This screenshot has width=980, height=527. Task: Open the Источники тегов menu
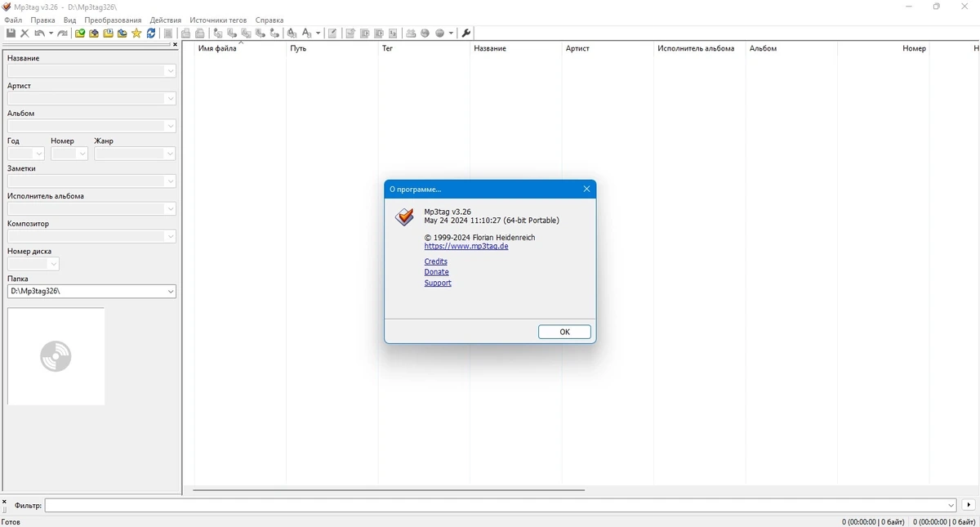tap(218, 20)
